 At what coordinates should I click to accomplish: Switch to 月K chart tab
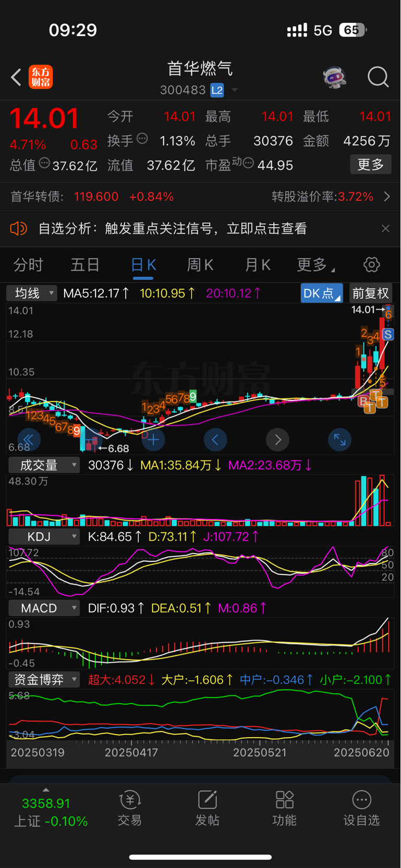coord(258,265)
